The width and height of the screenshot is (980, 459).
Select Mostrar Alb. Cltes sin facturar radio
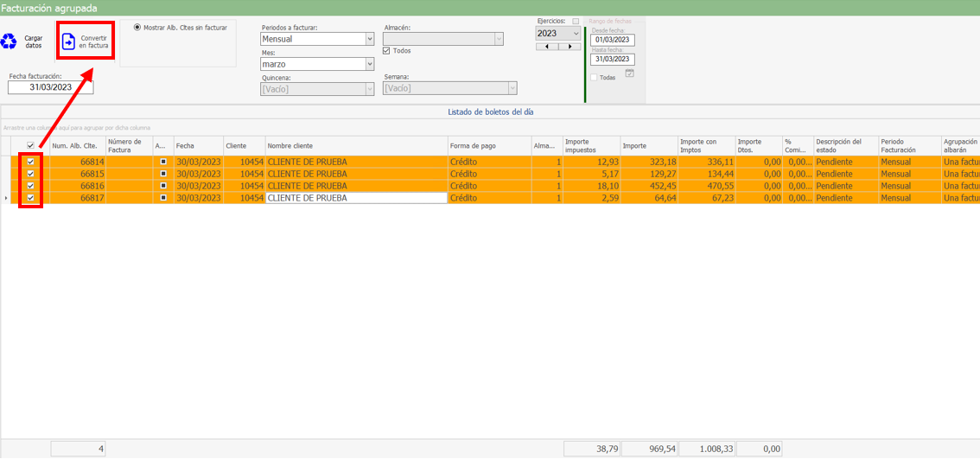[137, 27]
